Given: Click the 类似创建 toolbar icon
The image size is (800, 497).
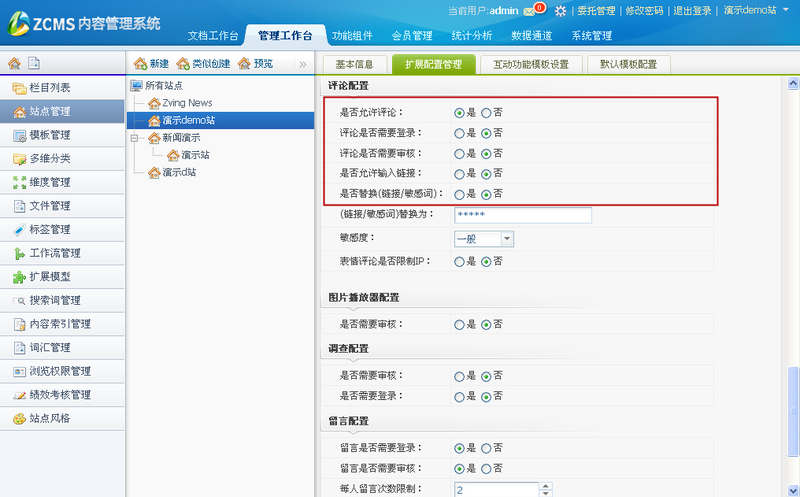Looking at the screenshot, I should click(183, 64).
